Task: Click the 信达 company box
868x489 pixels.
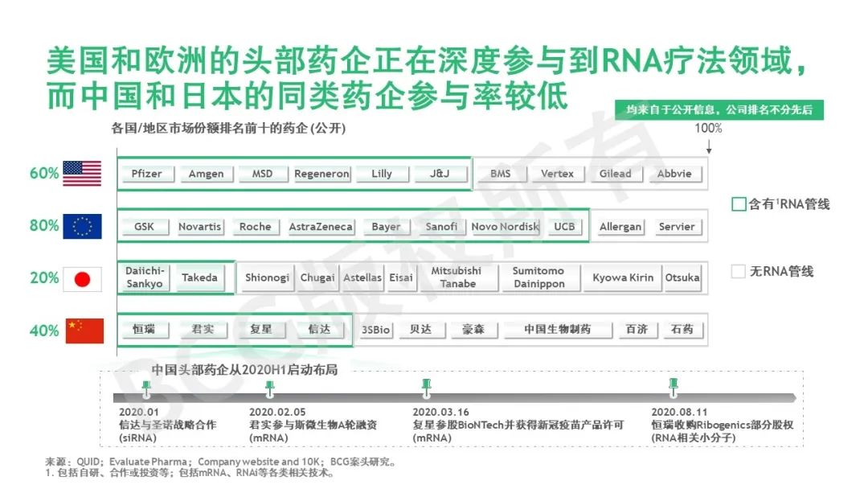Action: [x=319, y=330]
